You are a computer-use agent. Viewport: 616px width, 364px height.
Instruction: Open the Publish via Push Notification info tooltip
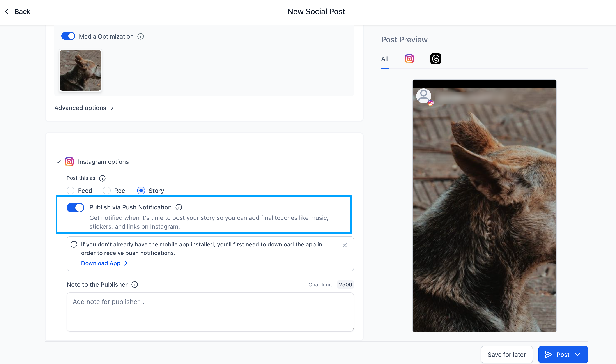pyautogui.click(x=179, y=207)
